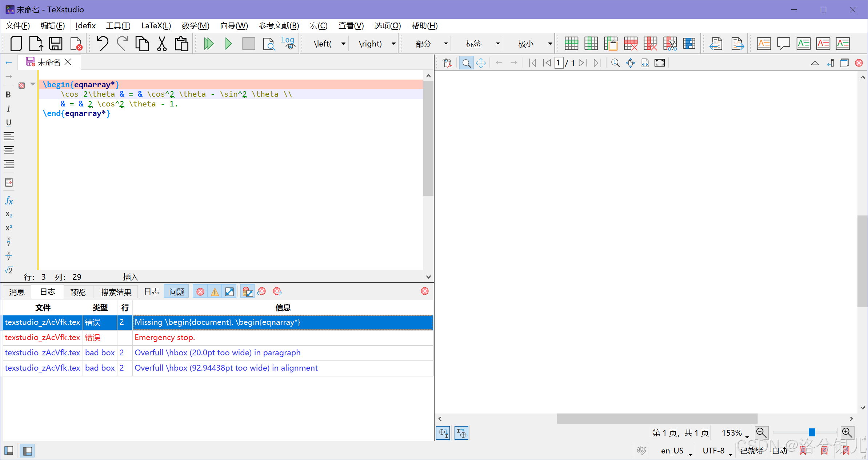
Task: Open the 数学(M) menu
Action: [x=195, y=26]
